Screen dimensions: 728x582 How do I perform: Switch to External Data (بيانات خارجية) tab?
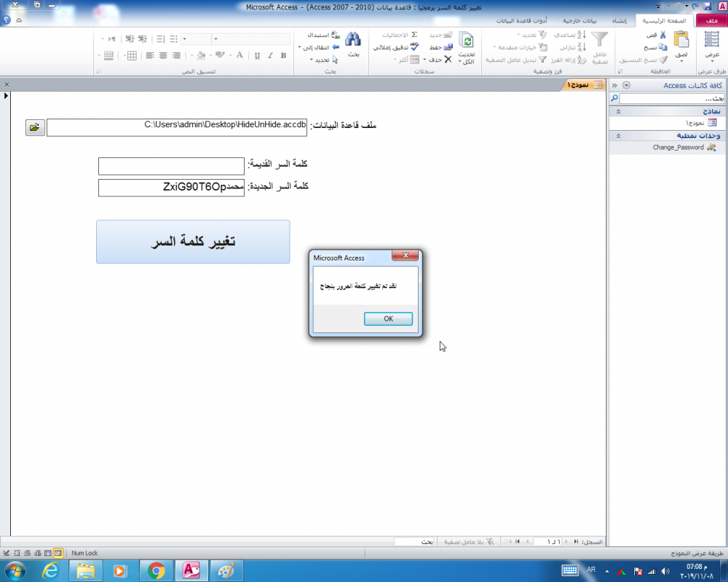click(x=579, y=20)
